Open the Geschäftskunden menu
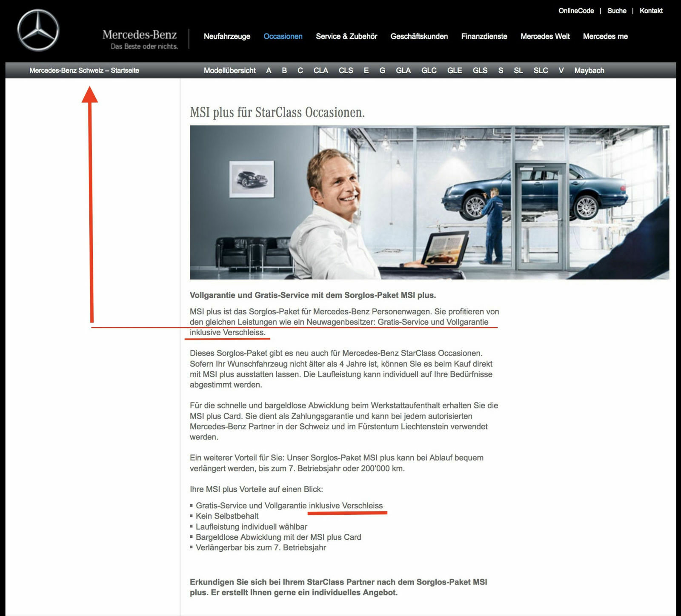This screenshot has width=681, height=616. (x=419, y=37)
